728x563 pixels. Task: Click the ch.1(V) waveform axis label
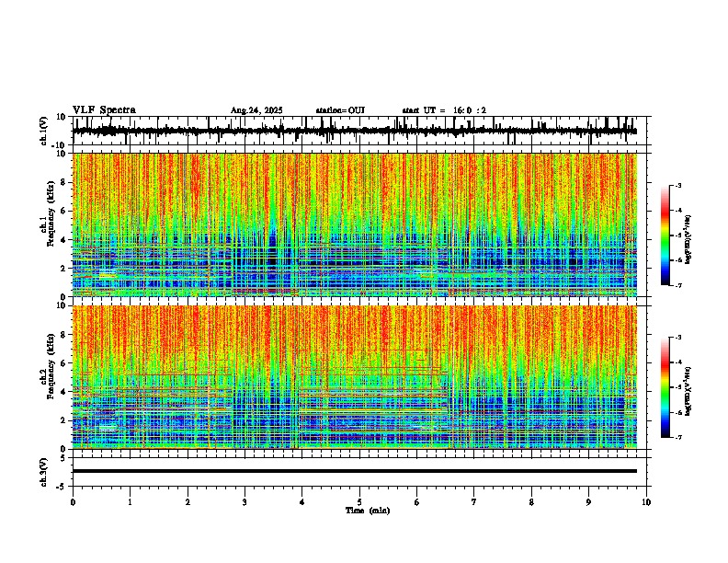tap(44, 131)
